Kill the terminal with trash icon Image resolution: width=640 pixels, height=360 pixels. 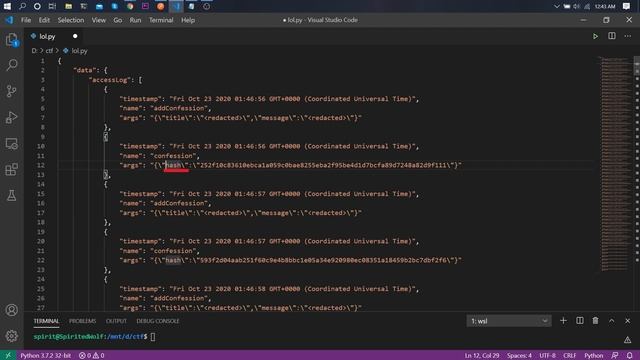[x=596, y=321]
